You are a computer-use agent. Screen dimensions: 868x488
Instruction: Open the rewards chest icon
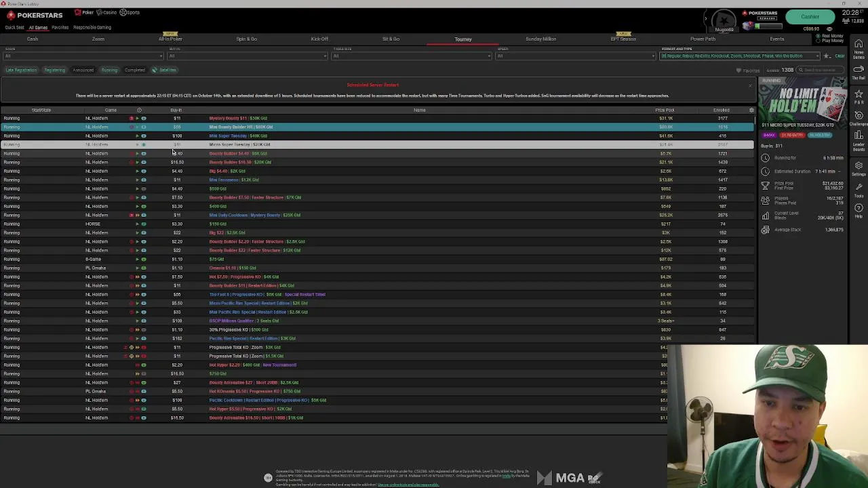point(748,26)
